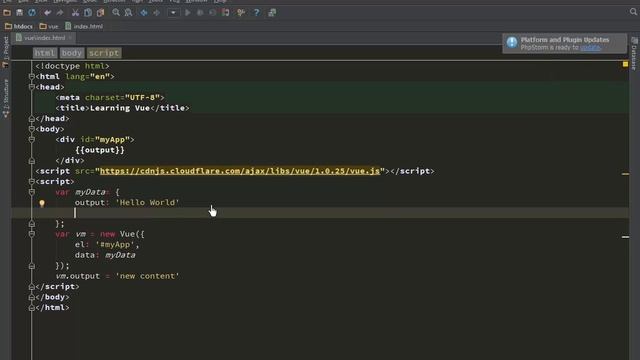Click the Copy toolbar icon
This screenshot has height=360, width=640.
[88, 13]
